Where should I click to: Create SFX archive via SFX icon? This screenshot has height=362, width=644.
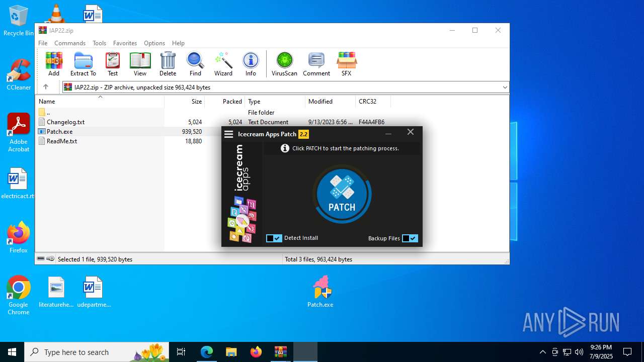(x=347, y=64)
